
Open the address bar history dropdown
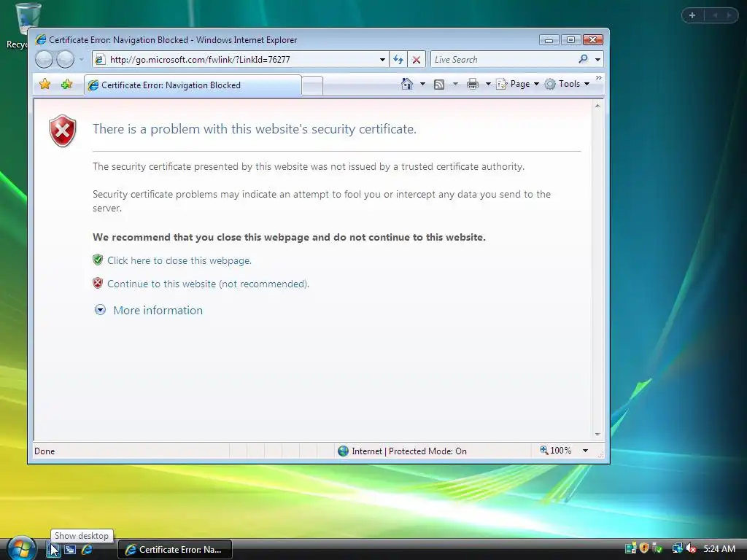[x=382, y=60]
